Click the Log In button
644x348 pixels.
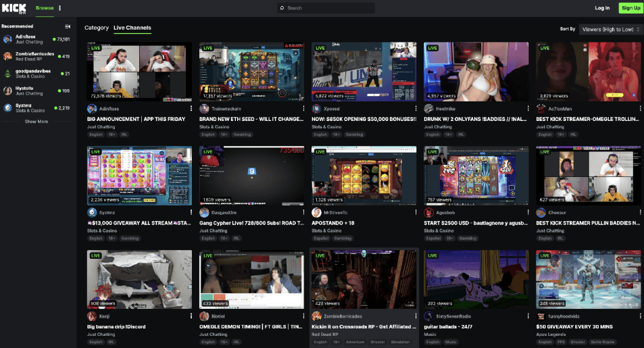click(x=602, y=8)
